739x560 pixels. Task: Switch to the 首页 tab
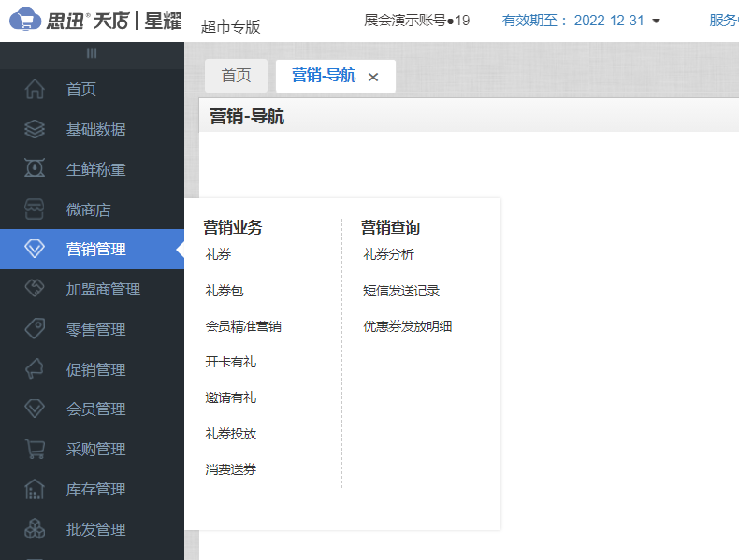point(236,76)
